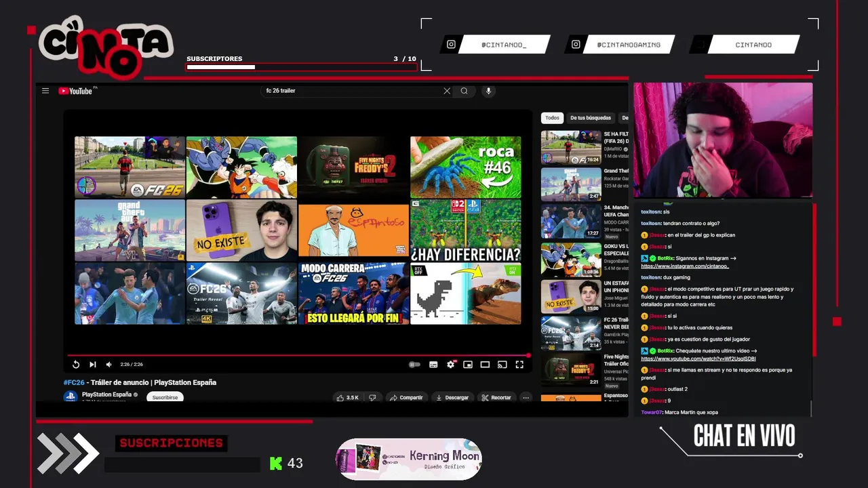
Task: Open the FC26 Trailer Reveal 4K endscreen video
Action: pos(241,293)
